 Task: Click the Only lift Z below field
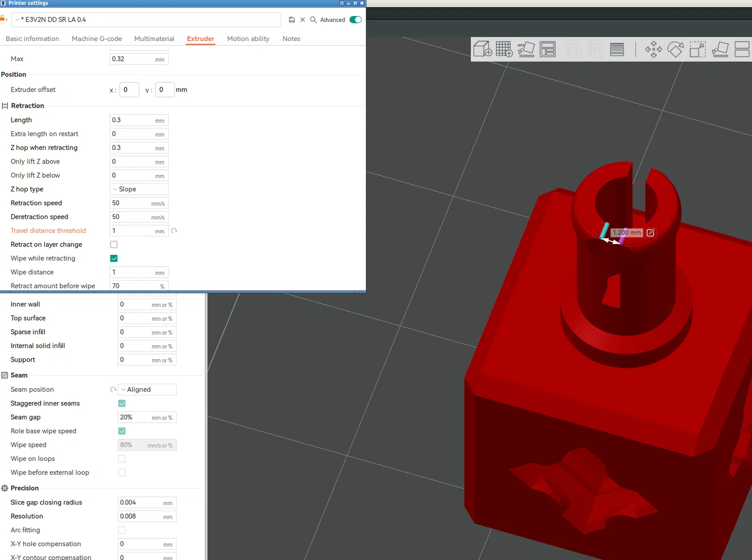click(139, 175)
